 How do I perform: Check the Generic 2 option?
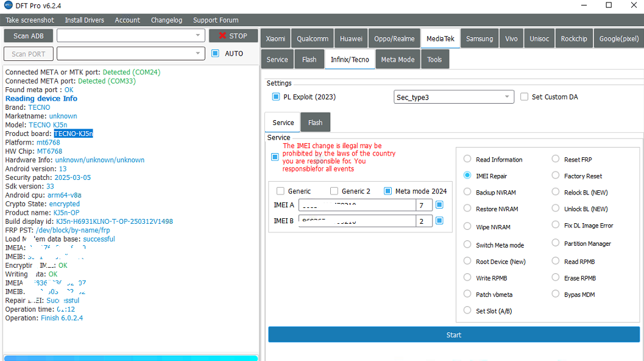click(x=334, y=191)
